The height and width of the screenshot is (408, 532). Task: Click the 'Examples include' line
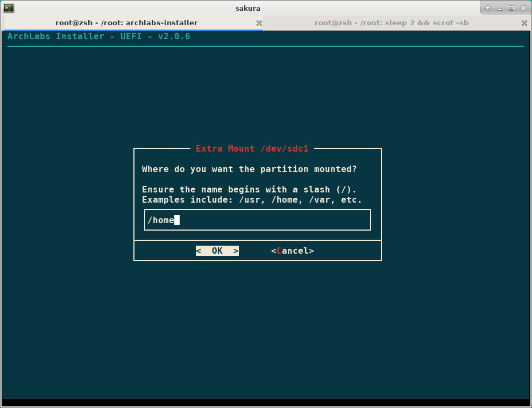(x=252, y=199)
